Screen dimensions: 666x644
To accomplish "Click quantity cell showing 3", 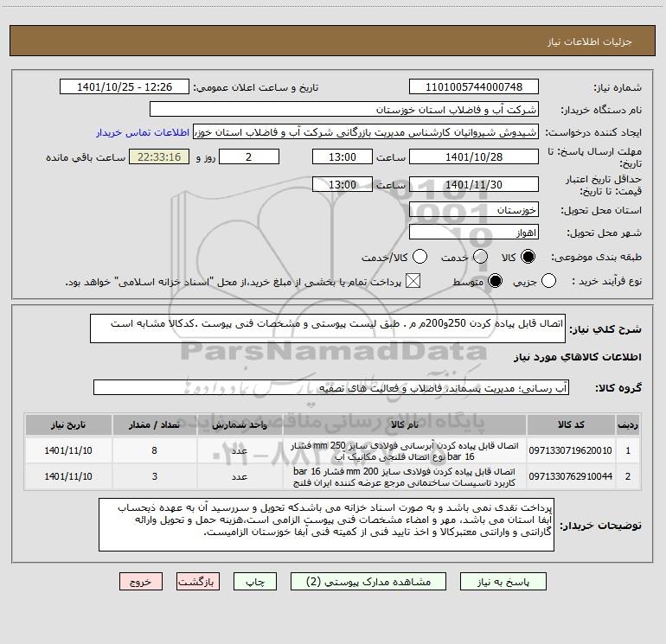I will coord(154,476).
